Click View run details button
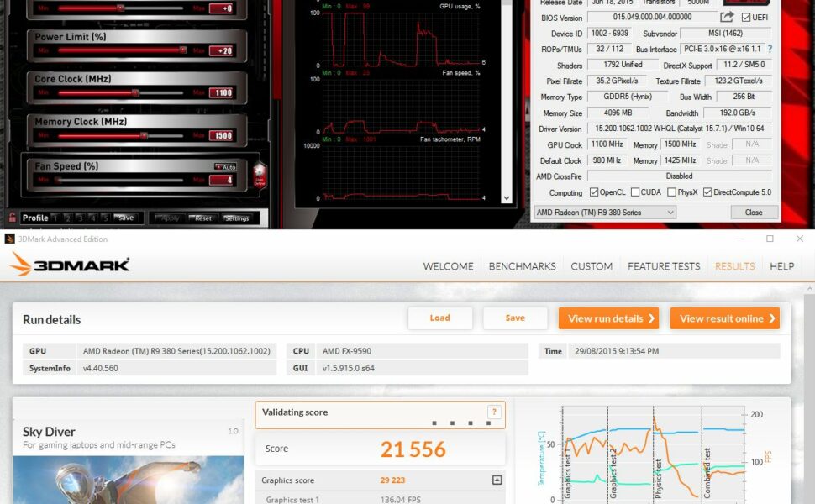The image size is (815, 504). 608,318
